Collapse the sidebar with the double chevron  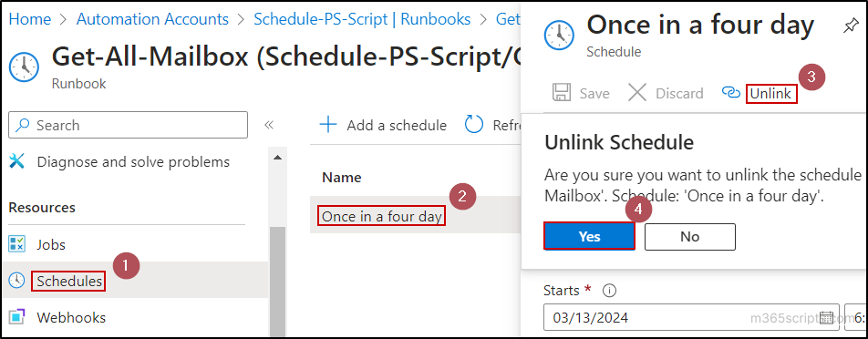(269, 125)
